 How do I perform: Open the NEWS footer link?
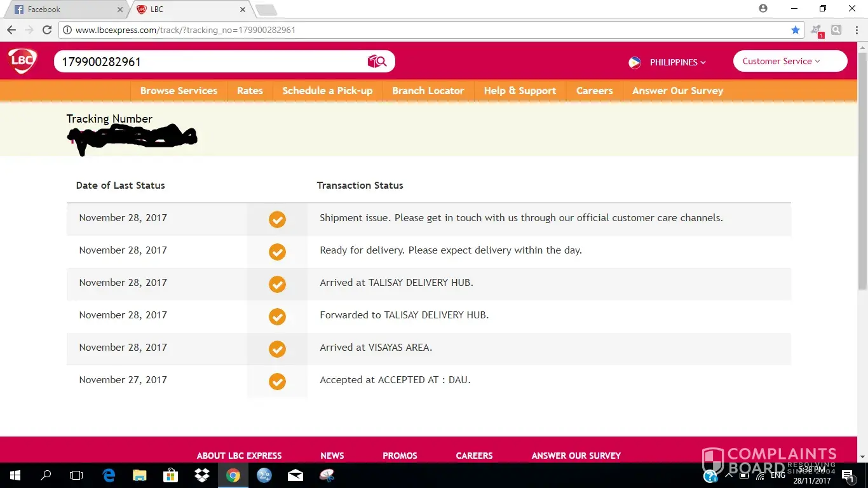pyautogui.click(x=332, y=456)
